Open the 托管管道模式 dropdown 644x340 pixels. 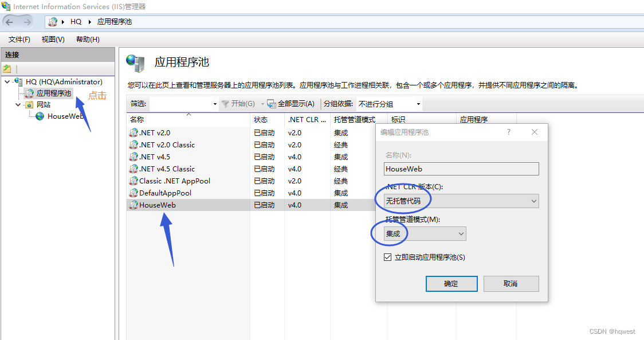click(425, 233)
